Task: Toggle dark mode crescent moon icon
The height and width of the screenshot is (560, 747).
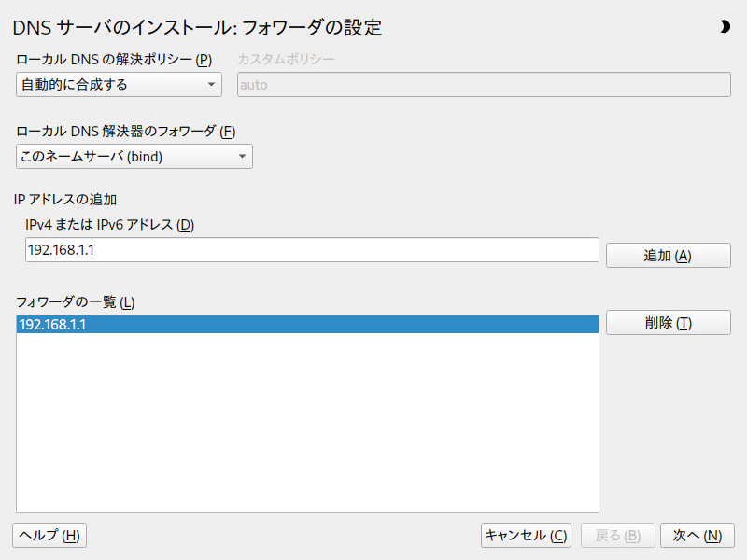Action: (x=725, y=27)
